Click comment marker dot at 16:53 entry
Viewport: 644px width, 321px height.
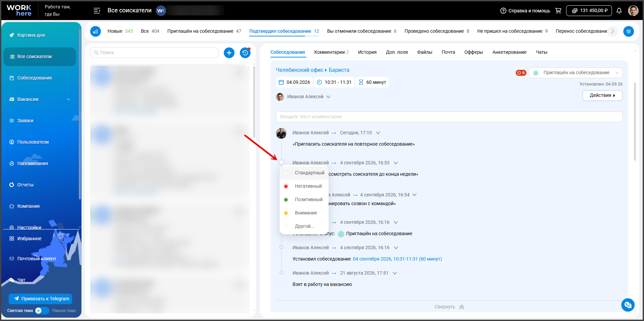click(x=281, y=162)
